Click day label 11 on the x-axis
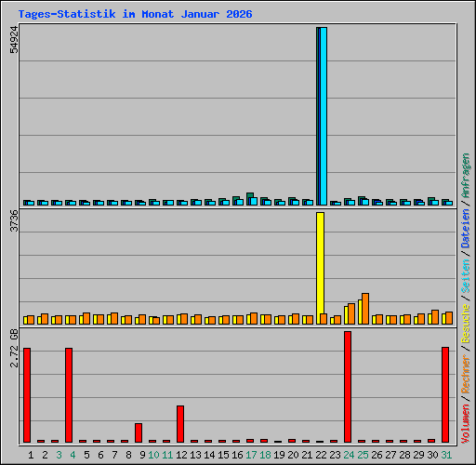The height and width of the screenshot is (465, 476). pyautogui.click(x=167, y=455)
